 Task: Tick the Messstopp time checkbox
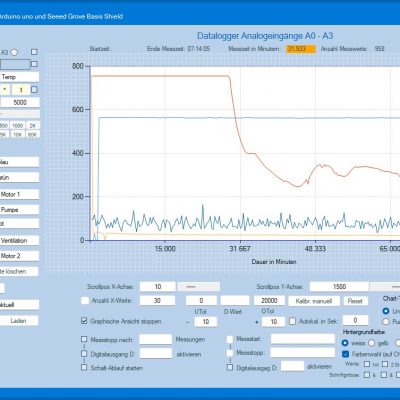230,353
